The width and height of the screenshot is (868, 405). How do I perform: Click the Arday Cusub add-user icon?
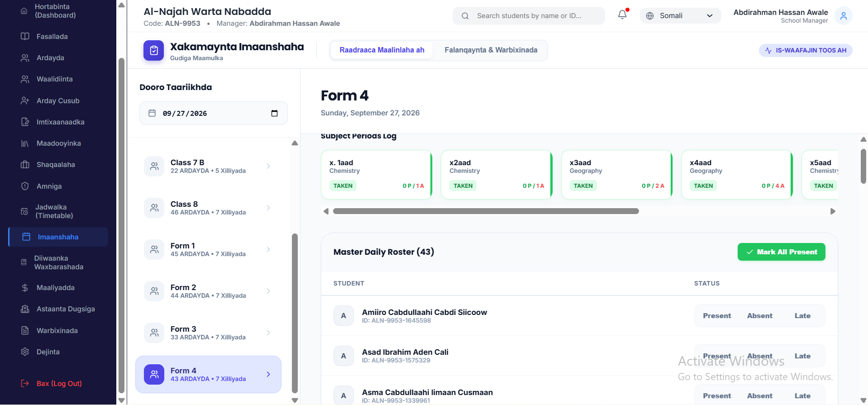click(x=25, y=100)
